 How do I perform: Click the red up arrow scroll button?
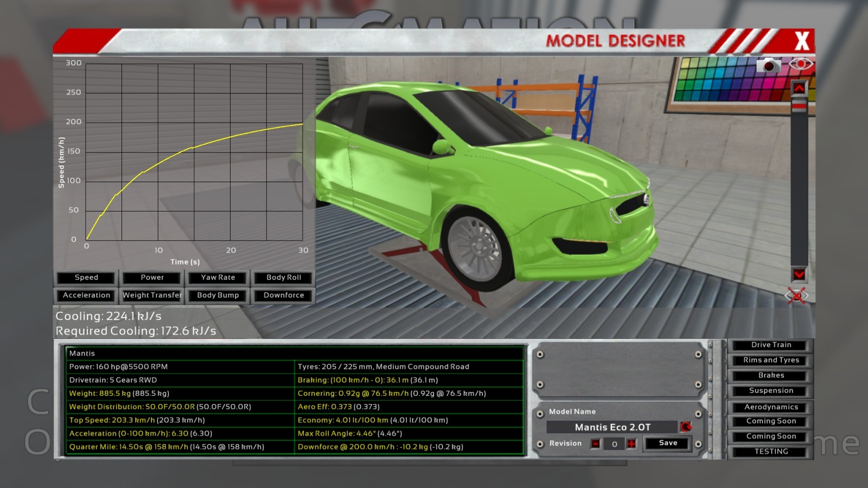tap(799, 88)
